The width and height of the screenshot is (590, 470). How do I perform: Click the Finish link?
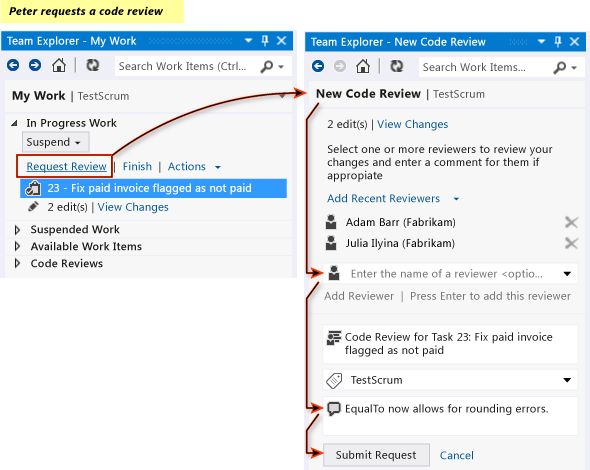click(137, 166)
